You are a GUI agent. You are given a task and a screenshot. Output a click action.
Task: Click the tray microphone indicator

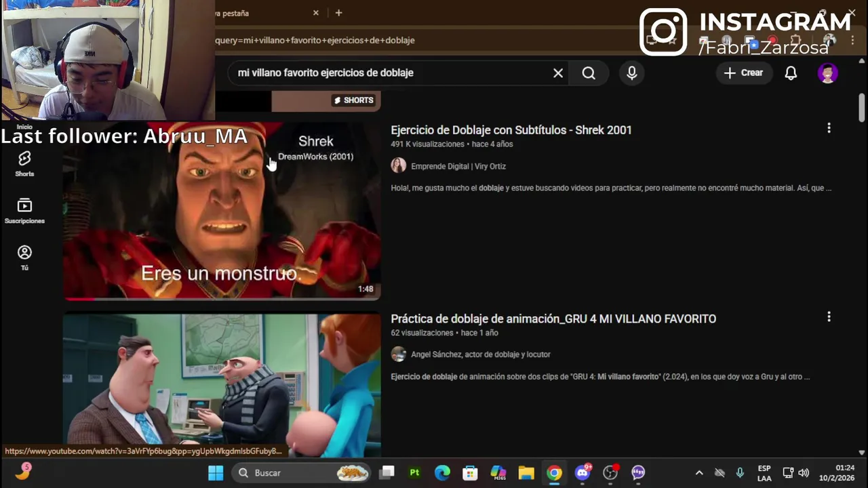point(740,473)
